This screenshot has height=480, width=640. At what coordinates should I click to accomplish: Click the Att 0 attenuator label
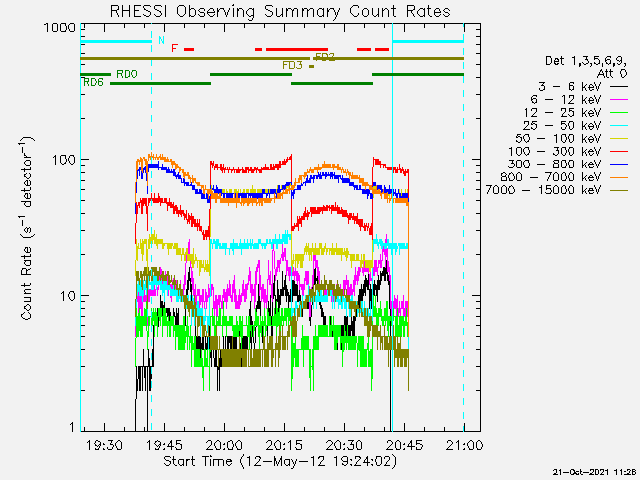612,74
